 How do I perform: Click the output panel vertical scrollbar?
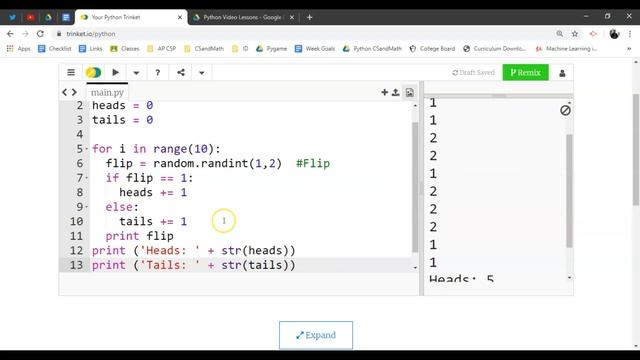pos(569,191)
